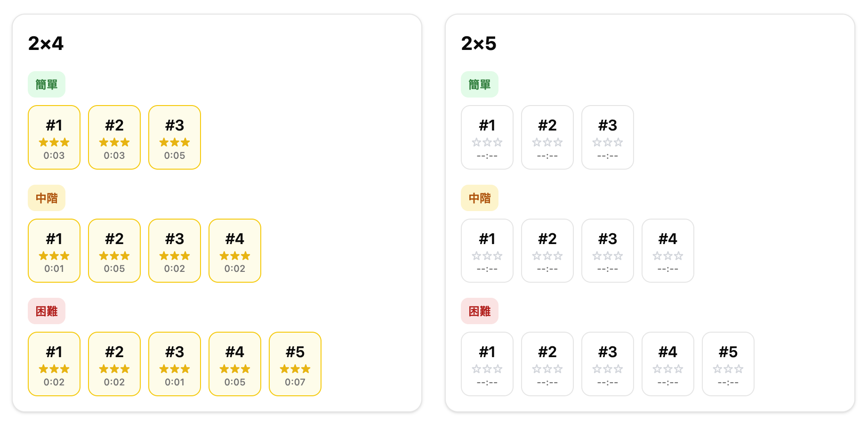Start level #4 of 2×4 中階

point(235,251)
